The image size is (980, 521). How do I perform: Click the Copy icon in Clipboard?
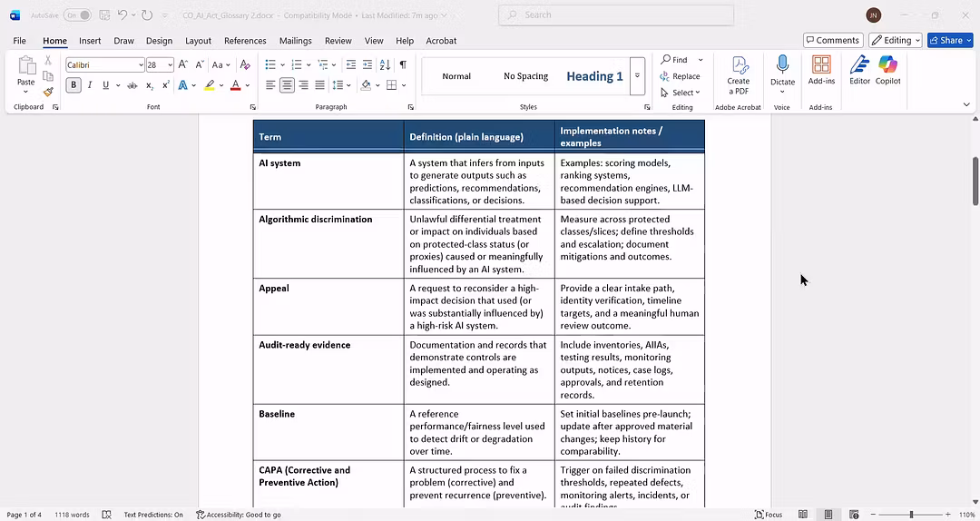coord(48,76)
